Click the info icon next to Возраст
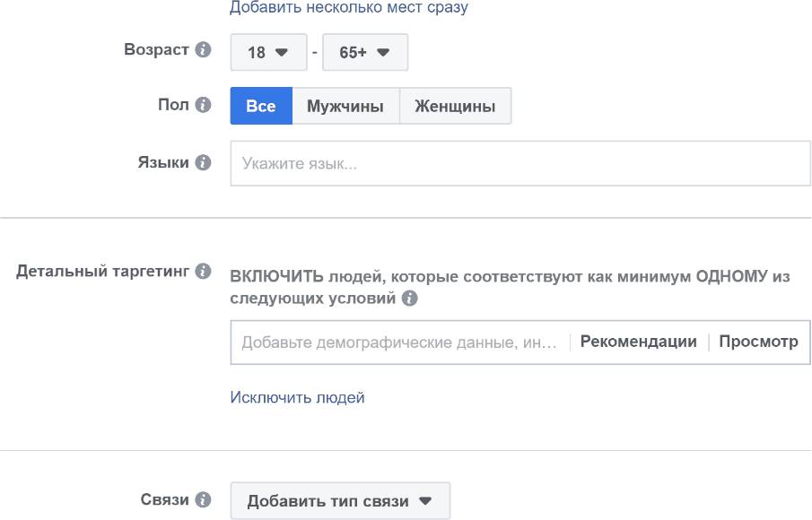812x520 pixels. click(x=203, y=49)
